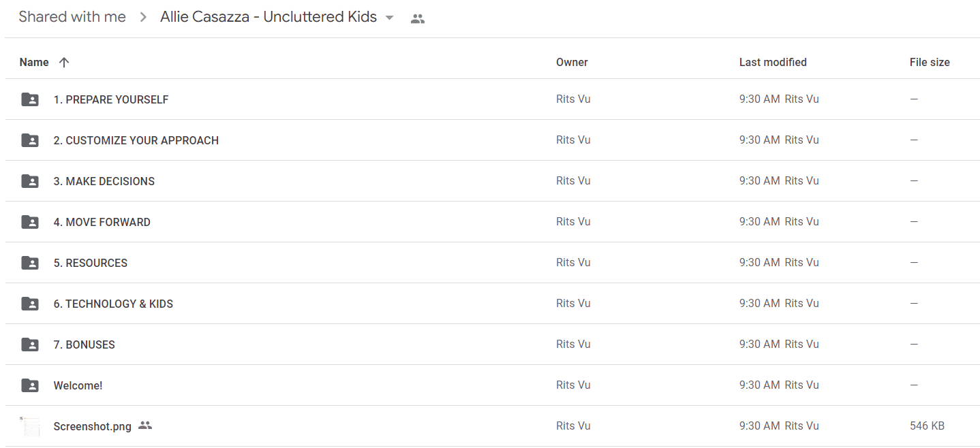The width and height of the screenshot is (980, 448).
Task: Click the Welcome! folder icon
Action: point(30,385)
